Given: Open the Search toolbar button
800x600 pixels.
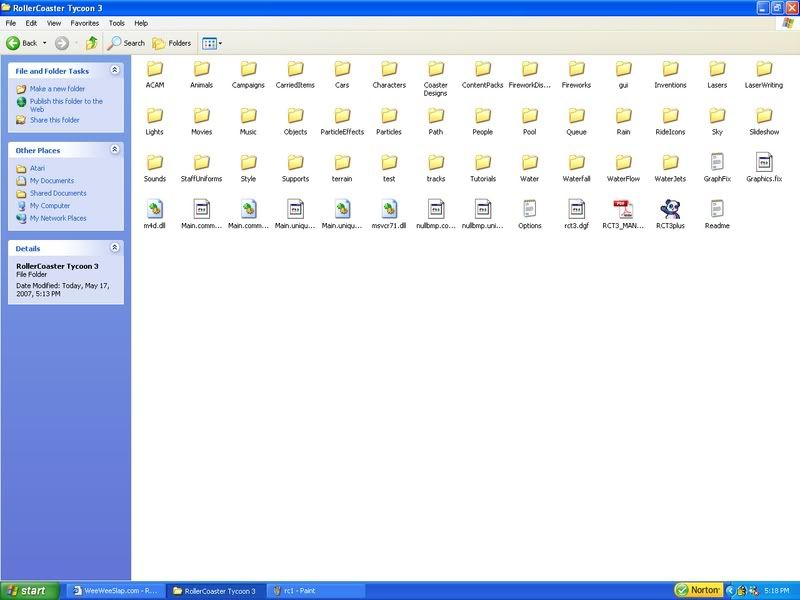Looking at the screenshot, I should click(x=126, y=43).
